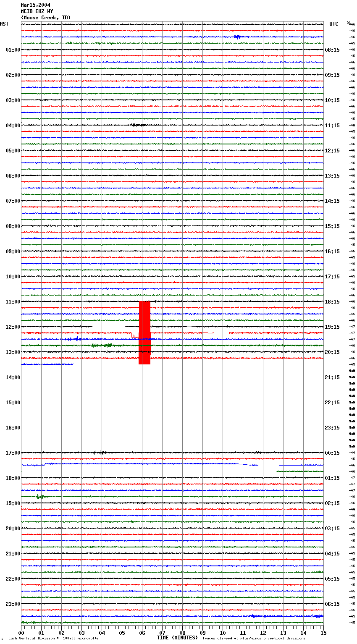Click the Each Vertical Division = 100.00 microvolts note
Viewport: 357px width, 644px height.
(53, 639)
